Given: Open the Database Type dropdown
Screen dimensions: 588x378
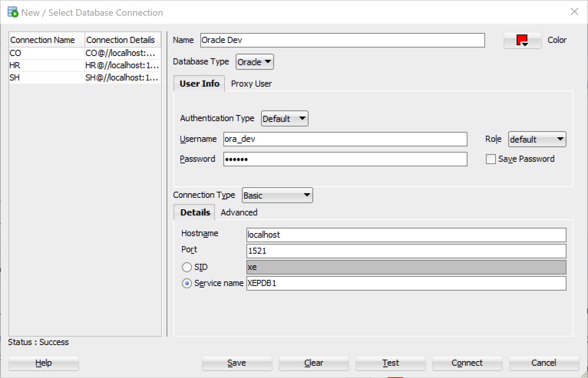Looking at the screenshot, I should [x=254, y=62].
